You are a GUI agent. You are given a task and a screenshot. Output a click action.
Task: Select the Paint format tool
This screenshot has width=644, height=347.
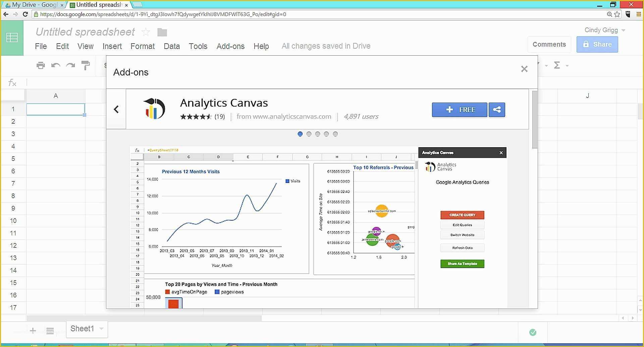[x=86, y=65]
